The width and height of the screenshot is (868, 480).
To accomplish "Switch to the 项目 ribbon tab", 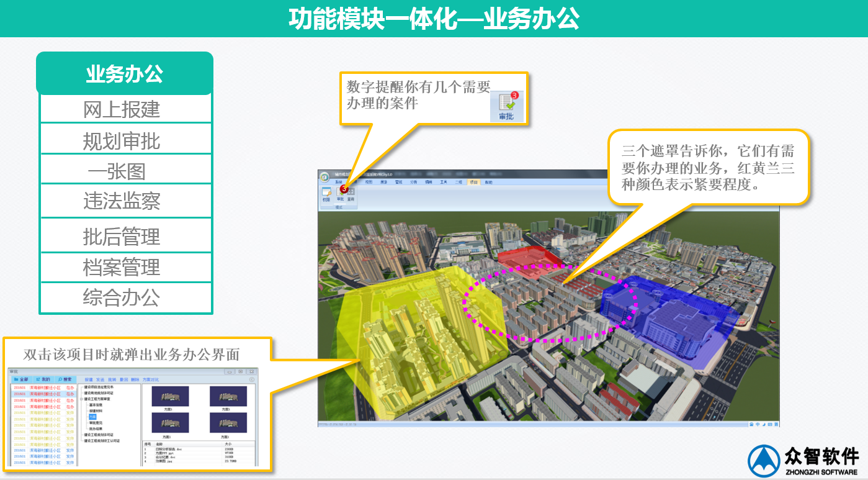I will pyautogui.click(x=475, y=182).
